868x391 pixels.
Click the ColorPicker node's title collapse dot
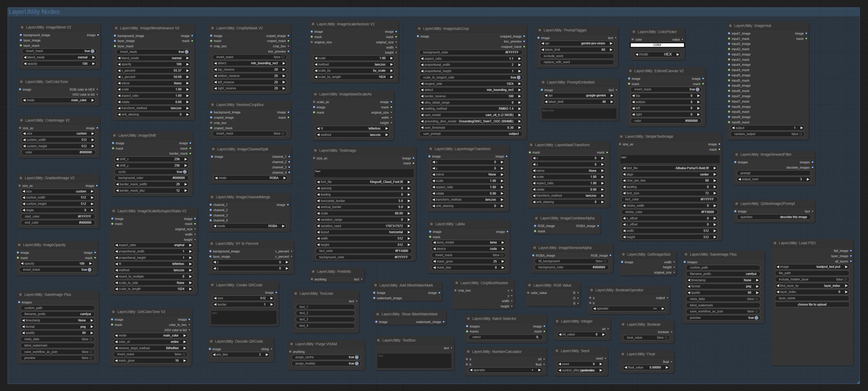coord(634,32)
